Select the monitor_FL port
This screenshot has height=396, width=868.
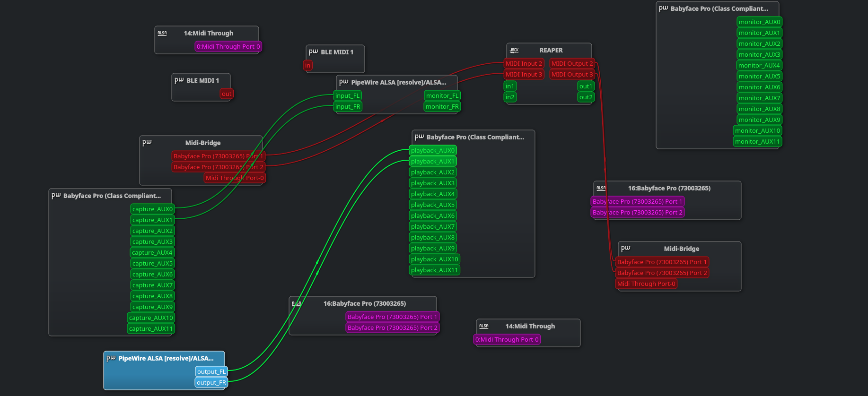[x=442, y=95]
